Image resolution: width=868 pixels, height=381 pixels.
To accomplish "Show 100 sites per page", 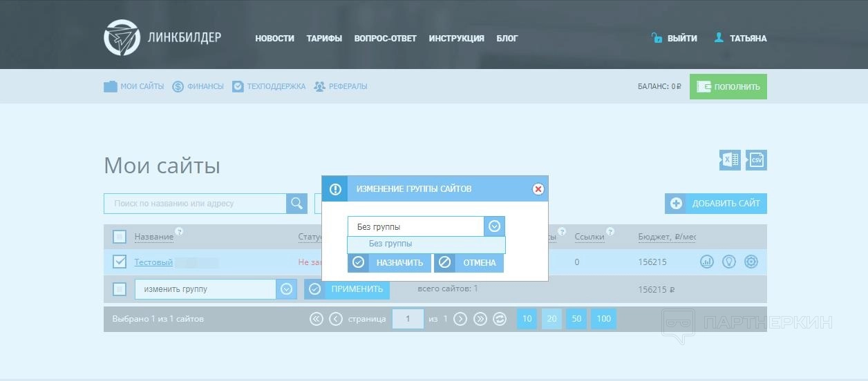I will [x=603, y=319].
